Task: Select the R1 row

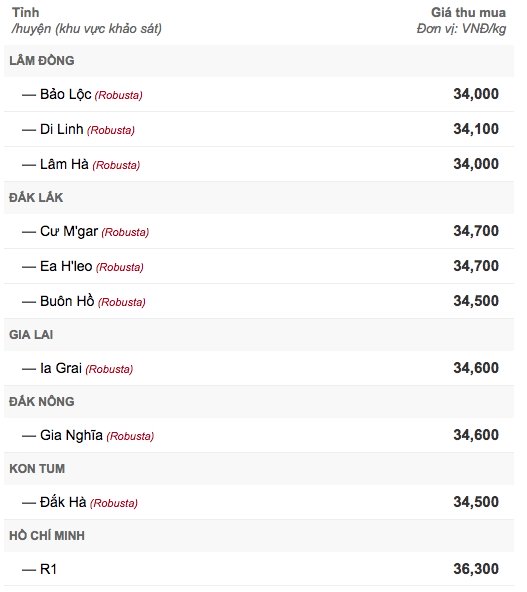Action: [259, 569]
